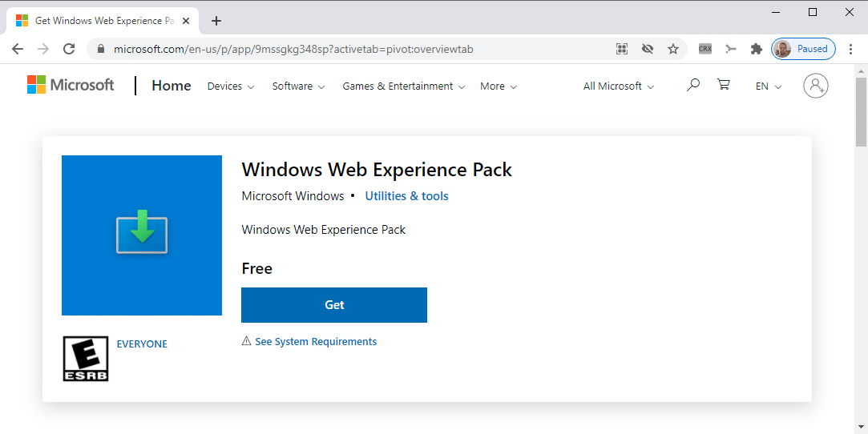Expand the Devices dropdown menu

pyautogui.click(x=231, y=86)
